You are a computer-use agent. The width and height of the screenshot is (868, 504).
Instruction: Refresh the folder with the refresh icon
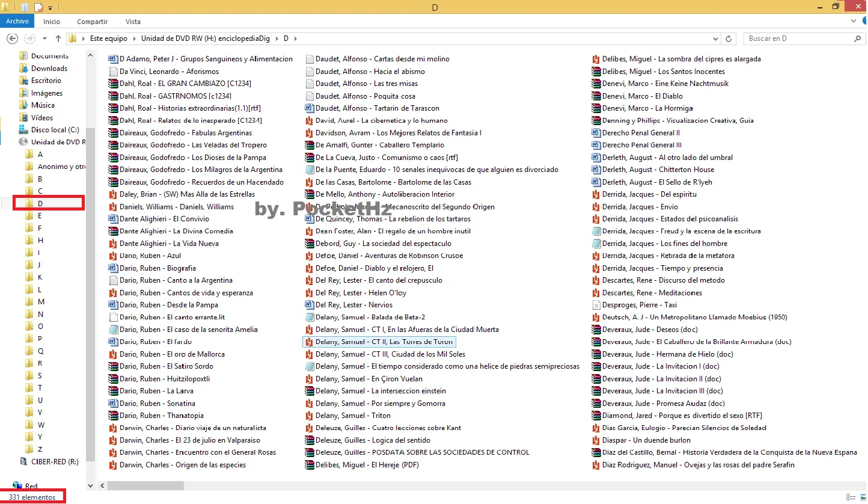coord(729,38)
